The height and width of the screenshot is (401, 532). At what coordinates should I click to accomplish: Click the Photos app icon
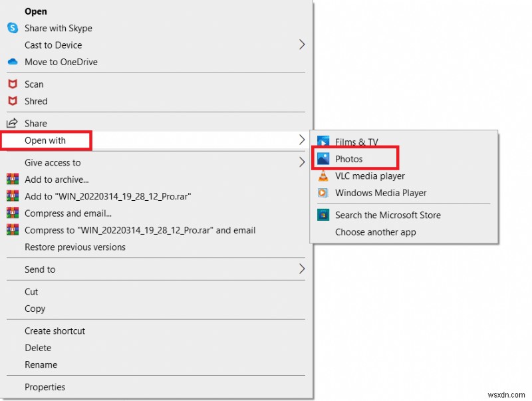(324, 158)
